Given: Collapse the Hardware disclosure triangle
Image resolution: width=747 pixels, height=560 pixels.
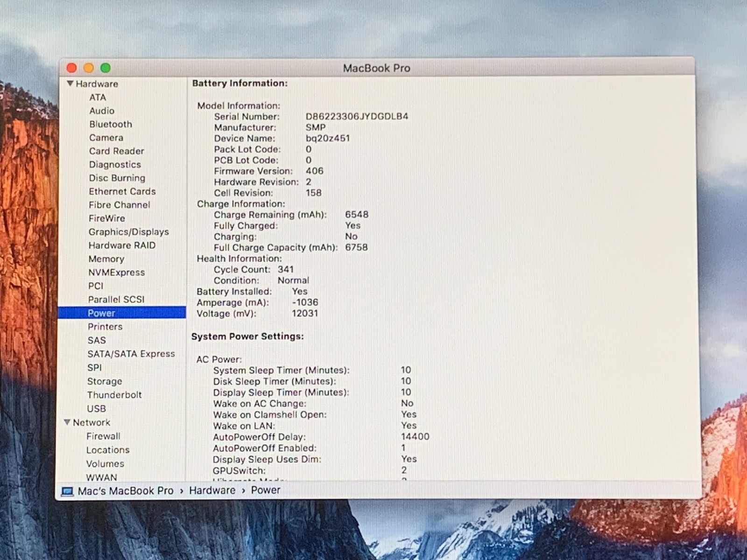Looking at the screenshot, I should click(70, 84).
